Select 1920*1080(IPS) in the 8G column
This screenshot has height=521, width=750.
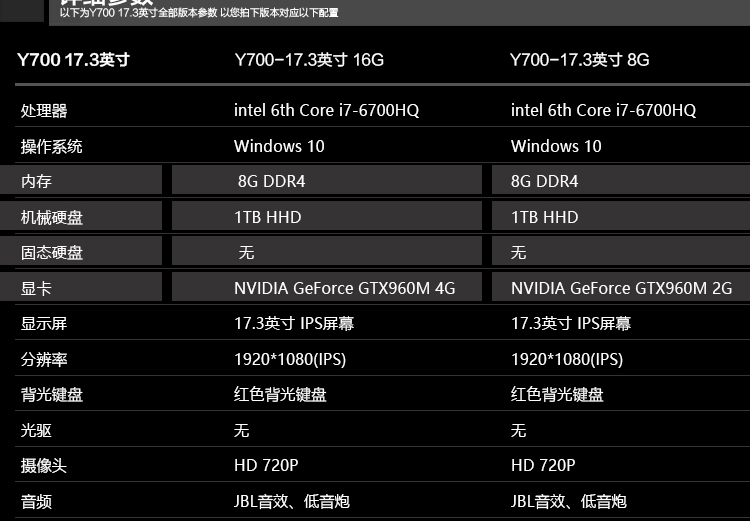[x=567, y=359]
